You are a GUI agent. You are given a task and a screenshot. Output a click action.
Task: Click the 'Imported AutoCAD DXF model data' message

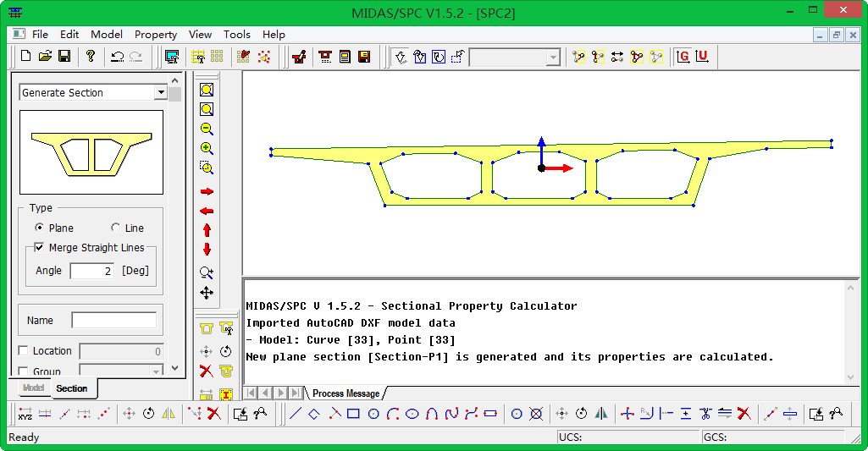tap(351, 322)
